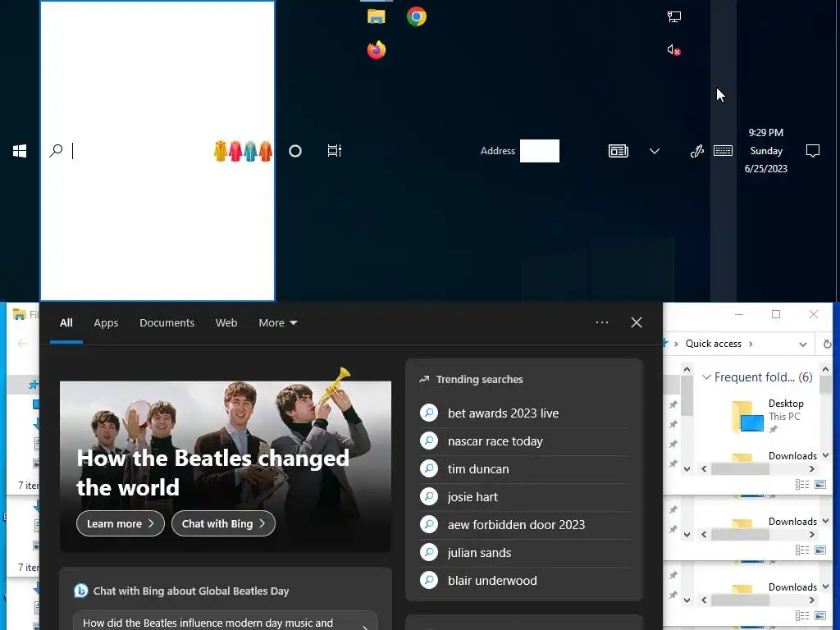This screenshot has height=630, width=840.
Task: Click the search icon beside josie hart
Action: 429,496
